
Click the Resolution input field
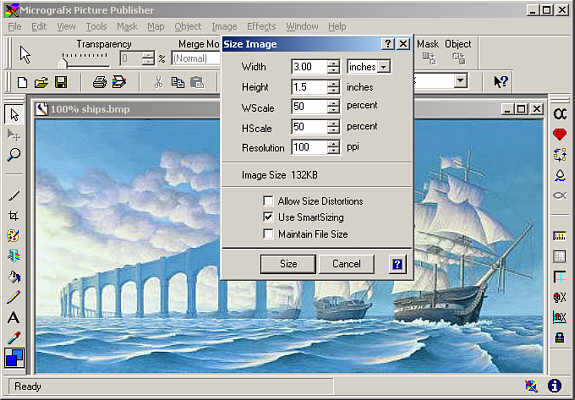[308, 147]
